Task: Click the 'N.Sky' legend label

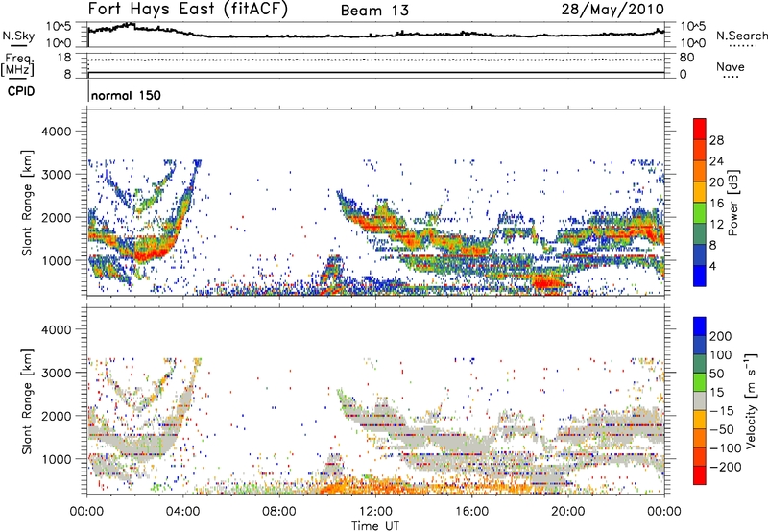Action: 18,36
